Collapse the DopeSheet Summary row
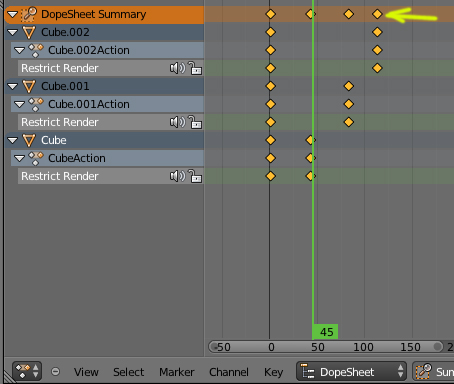This screenshot has width=454, height=384. pos(13,14)
